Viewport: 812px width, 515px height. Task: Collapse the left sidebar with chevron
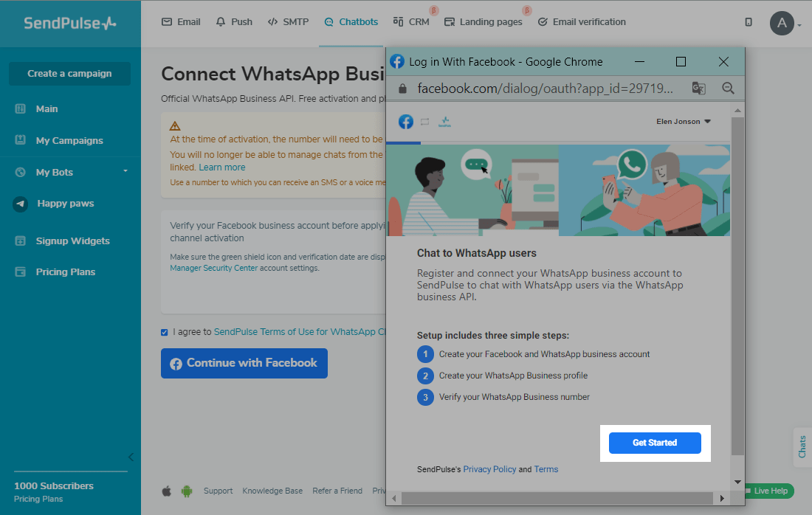(131, 457)
